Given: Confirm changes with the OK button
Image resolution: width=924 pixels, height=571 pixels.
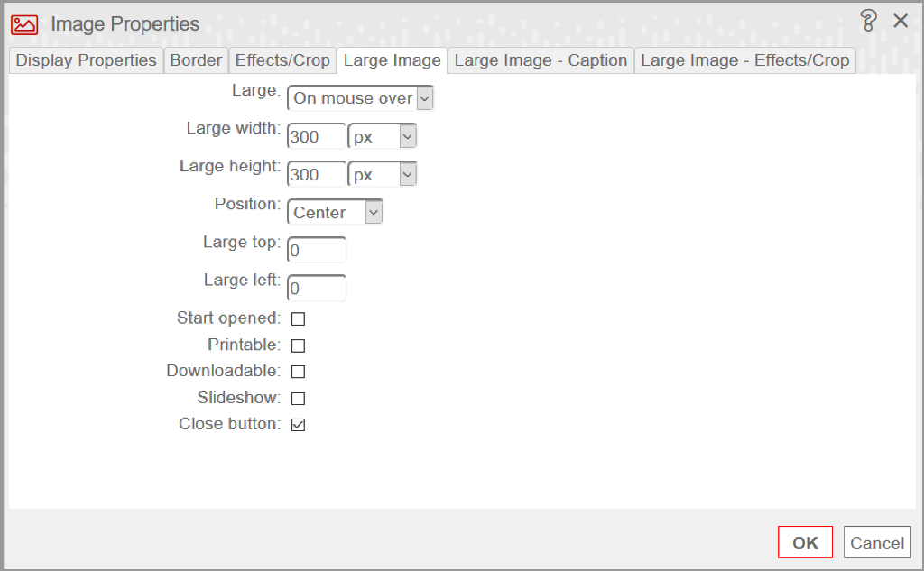Looking at the screenshot, I should [805, 542].
